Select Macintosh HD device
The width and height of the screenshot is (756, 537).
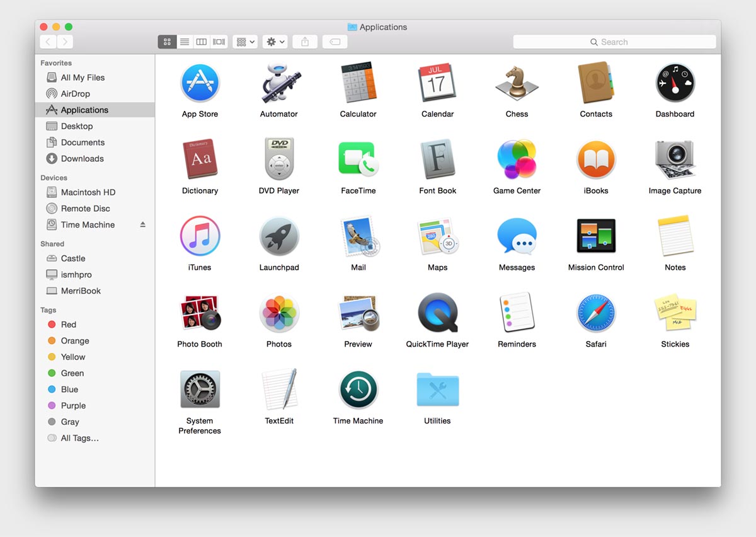coord(94,192)
